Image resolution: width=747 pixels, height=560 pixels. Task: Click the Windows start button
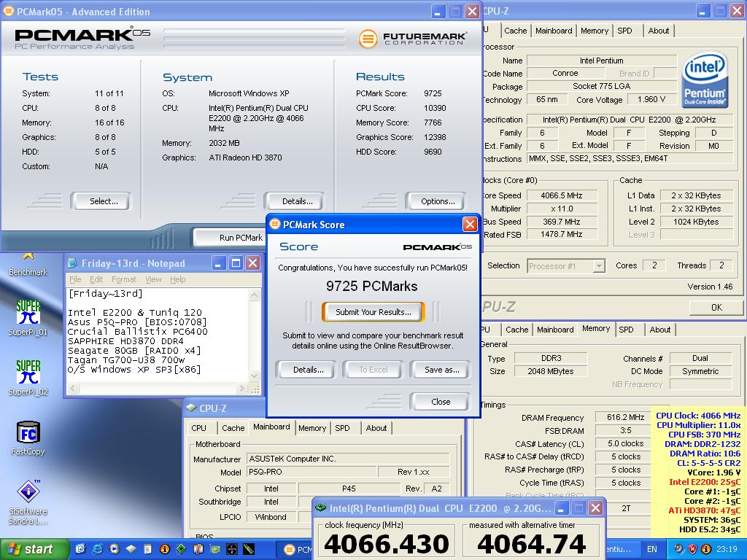click(x=34, y=549)
